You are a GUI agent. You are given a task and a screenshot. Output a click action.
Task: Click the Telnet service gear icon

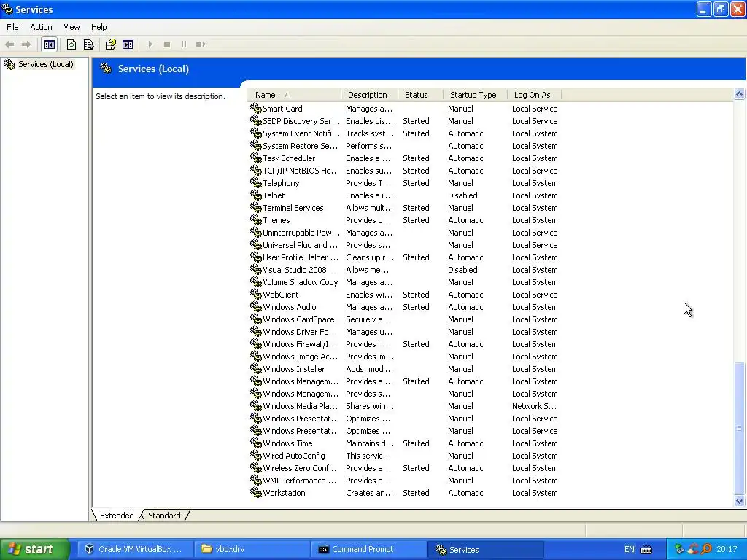point(256,195)
